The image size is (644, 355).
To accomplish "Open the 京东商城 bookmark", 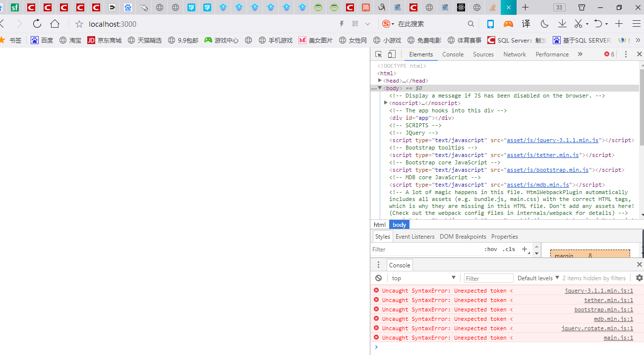I will tap(105, 40).
